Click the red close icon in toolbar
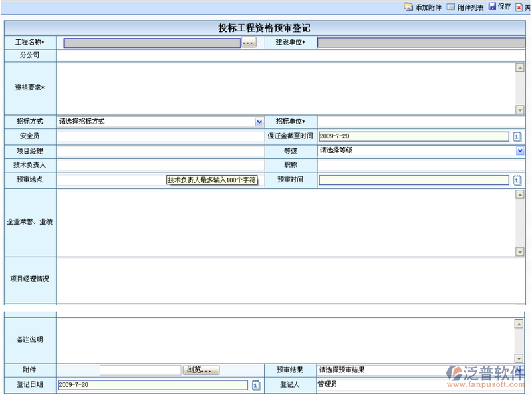The height and width of the screenshot is (395, 532). (519, 7)
